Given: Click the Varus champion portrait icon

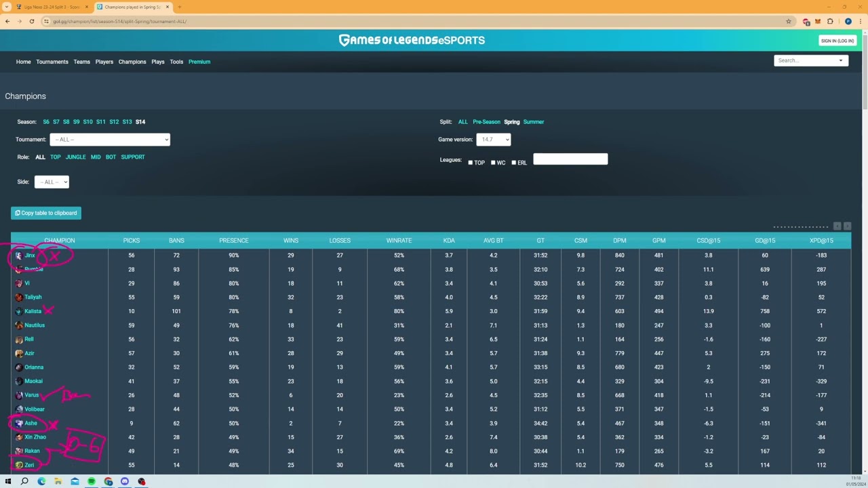Looking at the screenshot, I should coord(19,395).
